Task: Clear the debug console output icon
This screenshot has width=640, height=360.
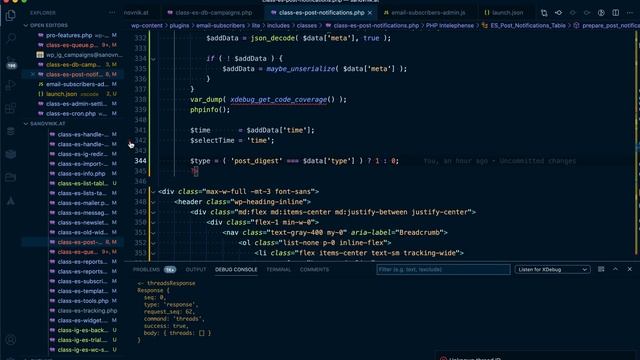Action: point(601,269)
